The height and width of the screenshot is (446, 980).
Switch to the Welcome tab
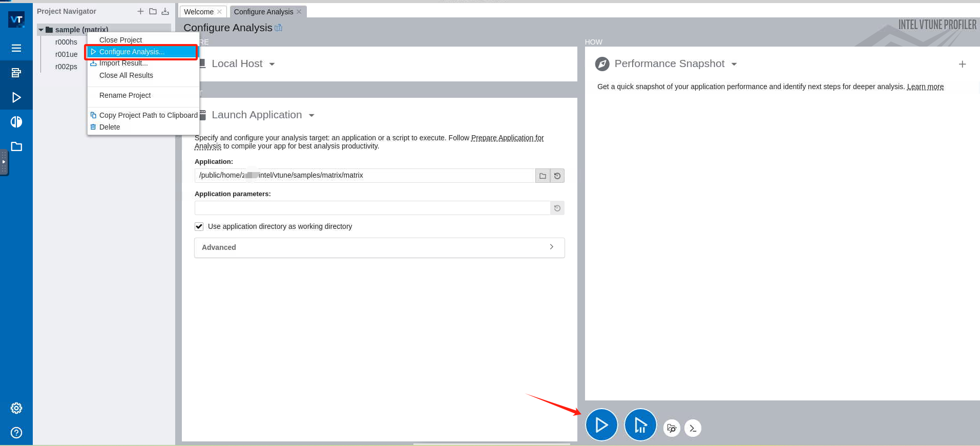point(199,12)
